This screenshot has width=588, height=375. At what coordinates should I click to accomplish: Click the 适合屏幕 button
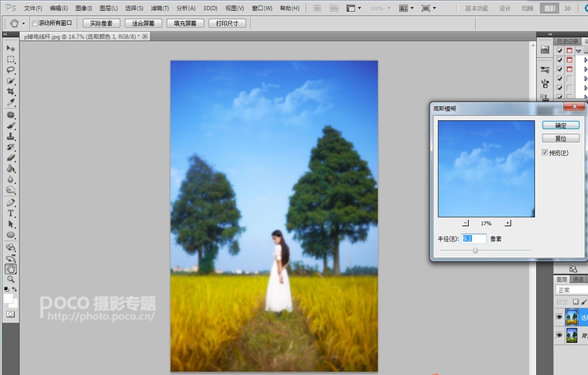pos(143,24)
